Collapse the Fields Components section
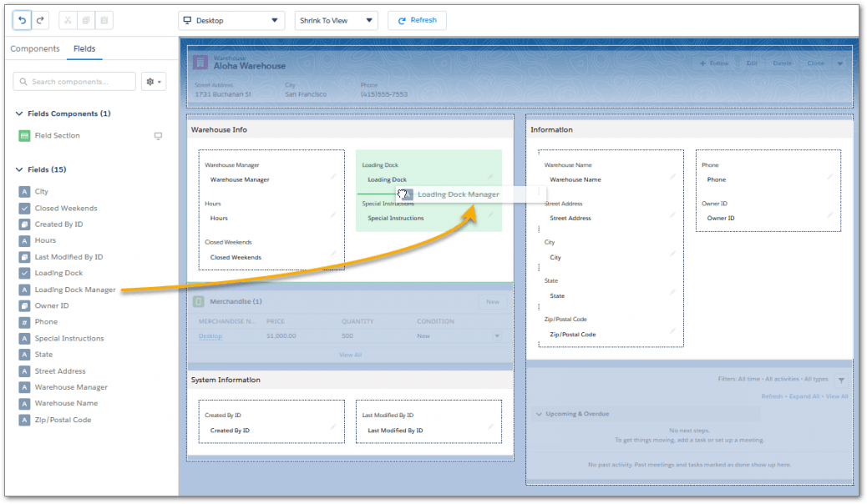This screenshot has height=504, width=867. click(19, 113)
